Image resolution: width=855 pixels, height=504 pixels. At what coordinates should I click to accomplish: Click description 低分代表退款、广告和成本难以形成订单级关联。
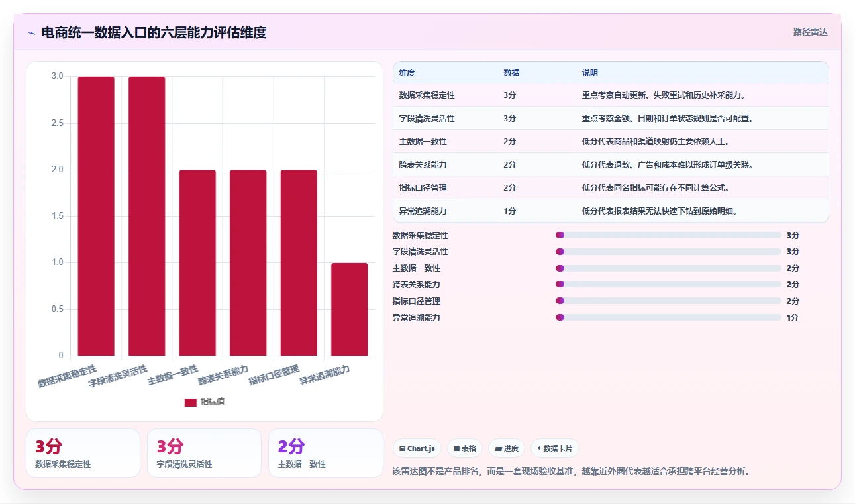[x=668, y=164]
